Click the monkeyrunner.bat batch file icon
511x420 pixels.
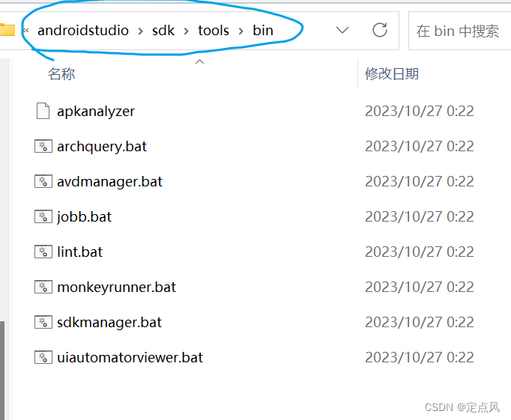43,287
